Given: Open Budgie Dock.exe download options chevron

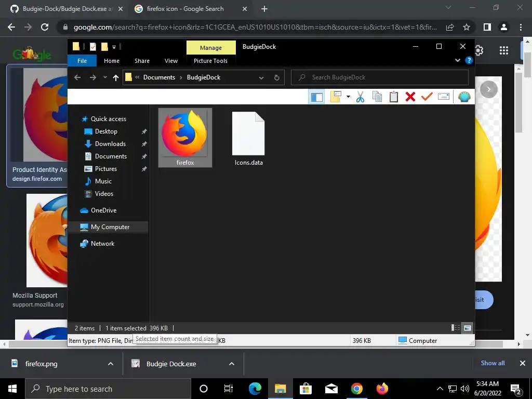Looking at the screenshot, I should click(x=232, y=364).
